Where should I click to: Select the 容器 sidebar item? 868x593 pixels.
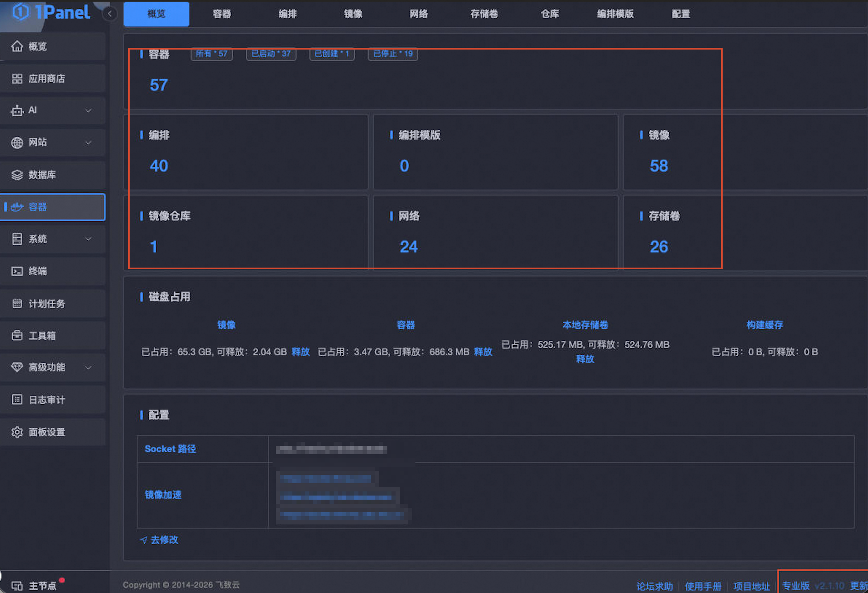point(37,207)
